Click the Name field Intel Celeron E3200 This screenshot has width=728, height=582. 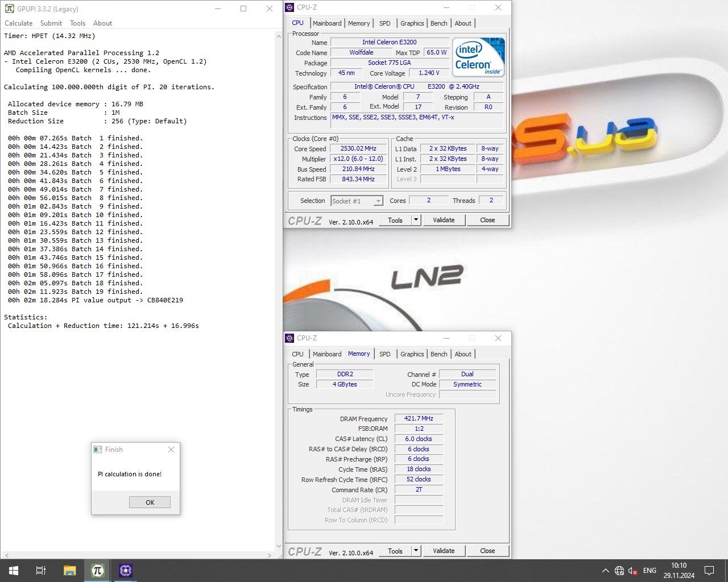coord(389,42)
